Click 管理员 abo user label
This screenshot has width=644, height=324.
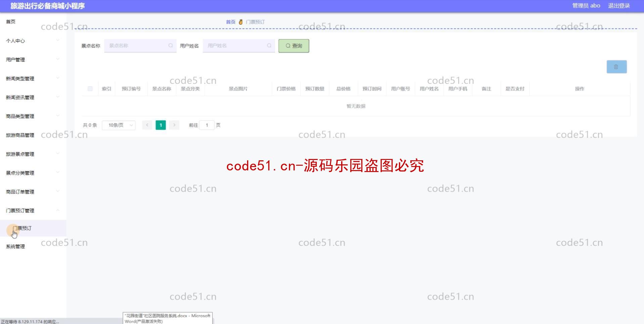pyautogui.click(x=586, y=6)
